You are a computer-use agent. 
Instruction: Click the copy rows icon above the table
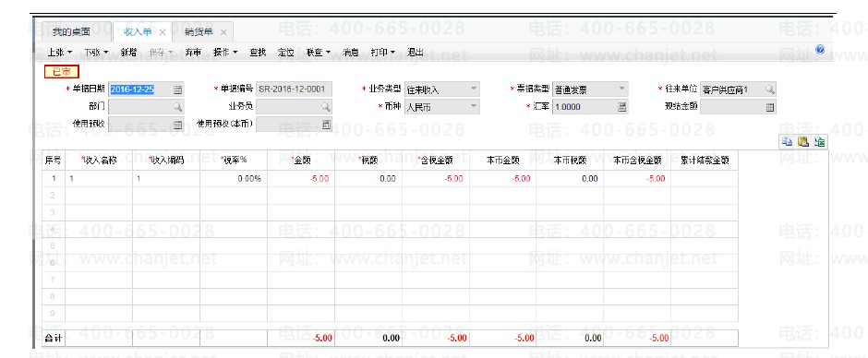pos(787,142)
